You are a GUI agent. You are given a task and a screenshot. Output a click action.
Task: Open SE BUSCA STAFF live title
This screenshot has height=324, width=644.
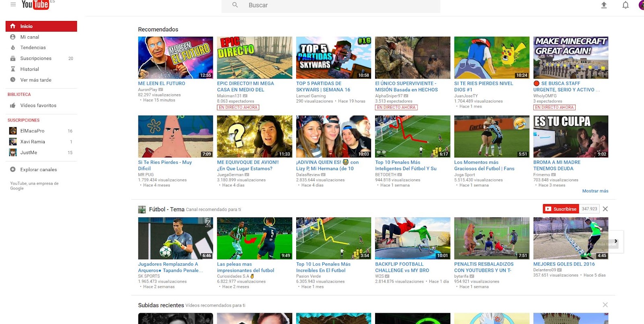coord(567,87)
